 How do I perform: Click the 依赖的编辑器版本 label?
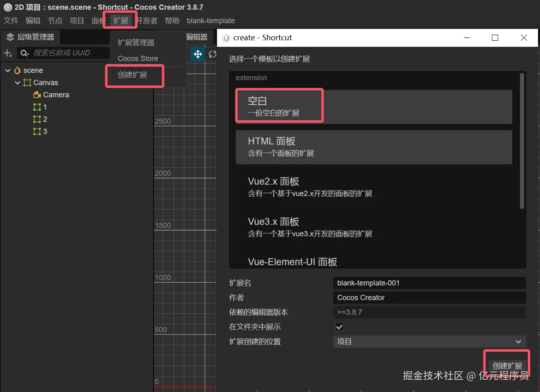259,312
